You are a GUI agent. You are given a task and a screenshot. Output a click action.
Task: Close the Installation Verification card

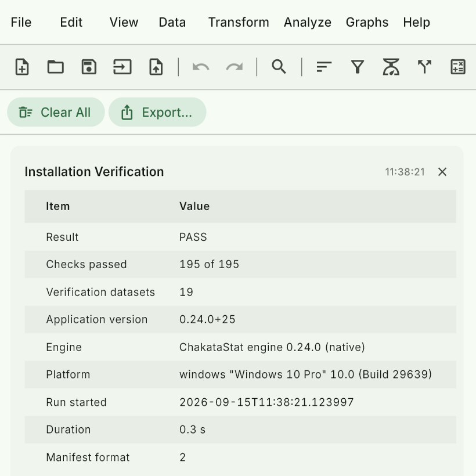[442, 172]
